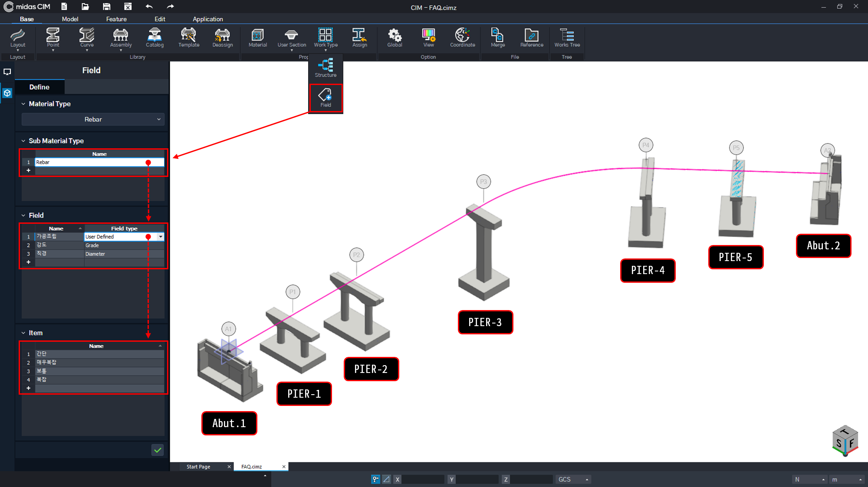The image size is (868, 487).
Task: Open Global options
Action: (395, 38)
